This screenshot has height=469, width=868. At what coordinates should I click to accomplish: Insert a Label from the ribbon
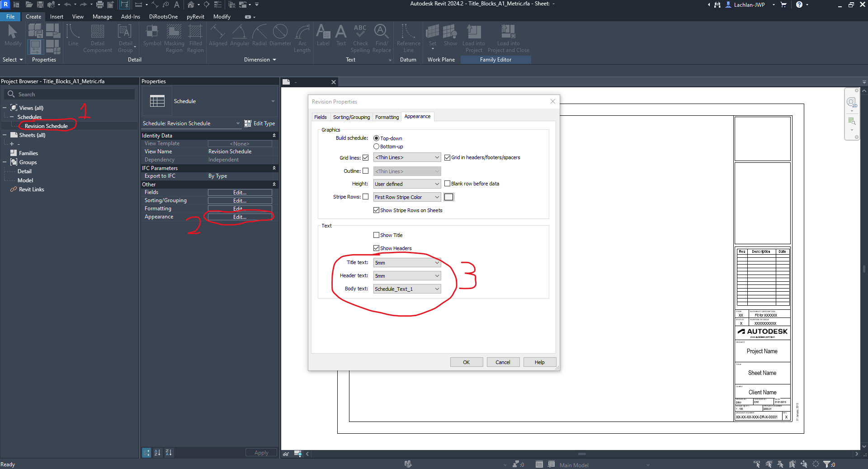[323, 35]
